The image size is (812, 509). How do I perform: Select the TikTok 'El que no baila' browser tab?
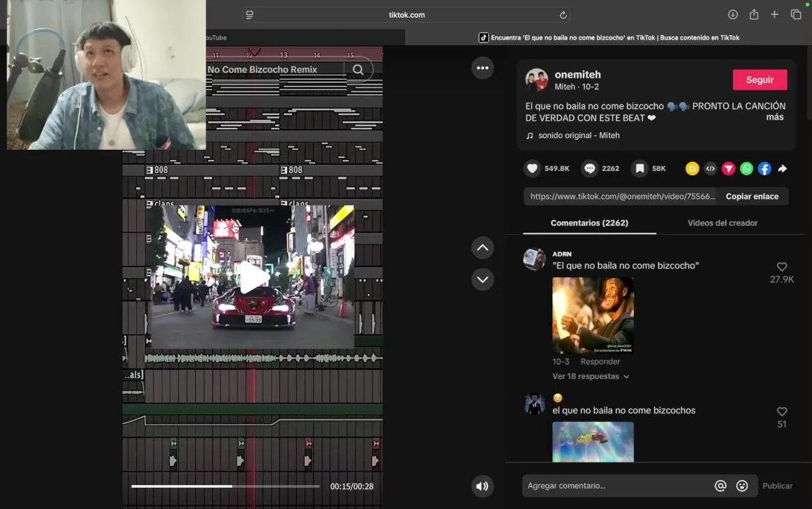tap(608, 37)
